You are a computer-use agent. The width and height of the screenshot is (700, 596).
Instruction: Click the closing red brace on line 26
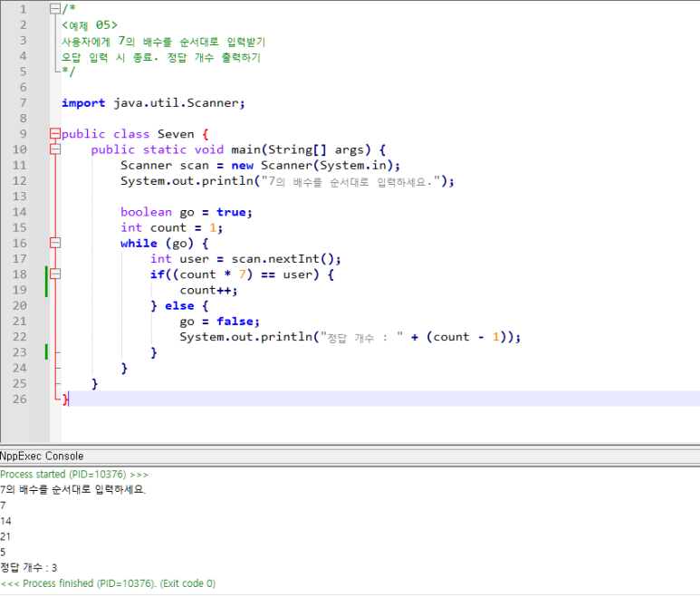(65, 399)
